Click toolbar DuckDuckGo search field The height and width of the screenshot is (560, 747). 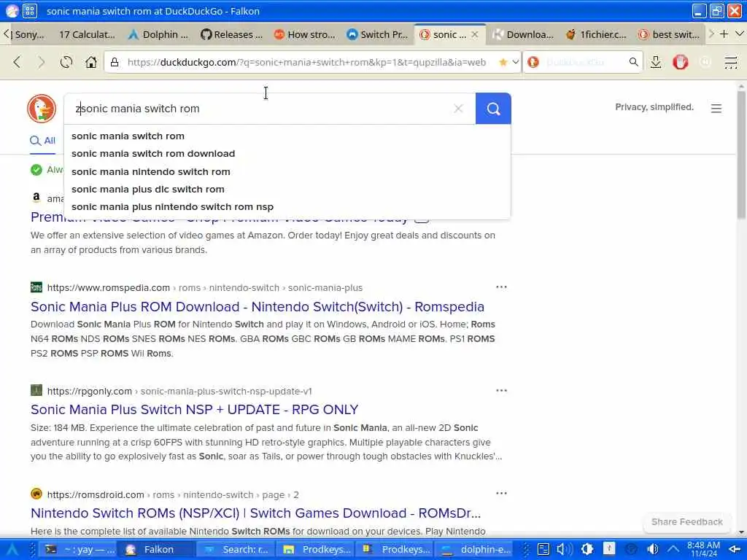(584, 62)
